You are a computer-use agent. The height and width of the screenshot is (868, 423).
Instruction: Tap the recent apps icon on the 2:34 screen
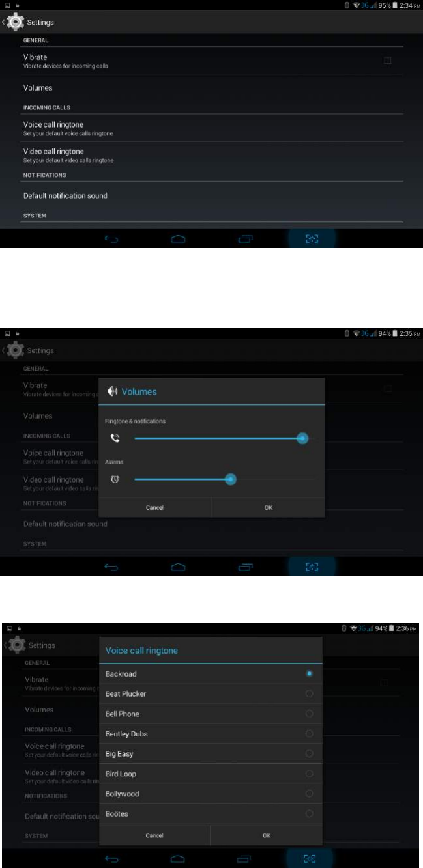[245, 239]
